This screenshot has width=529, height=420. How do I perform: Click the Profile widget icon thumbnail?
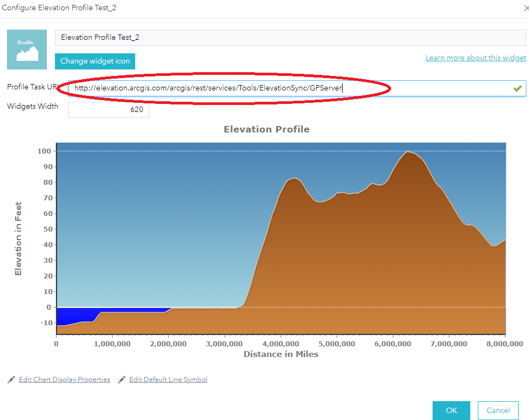click(x=27, y=50)
